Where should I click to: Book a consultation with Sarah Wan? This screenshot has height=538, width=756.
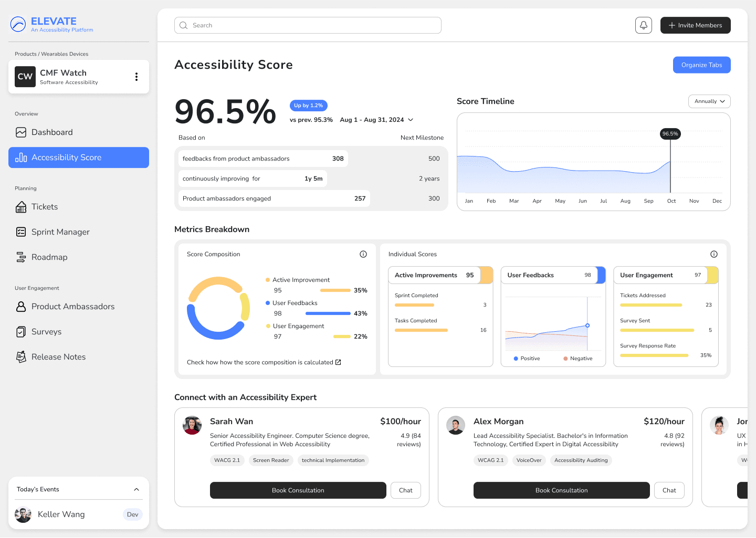coord(298,490)
